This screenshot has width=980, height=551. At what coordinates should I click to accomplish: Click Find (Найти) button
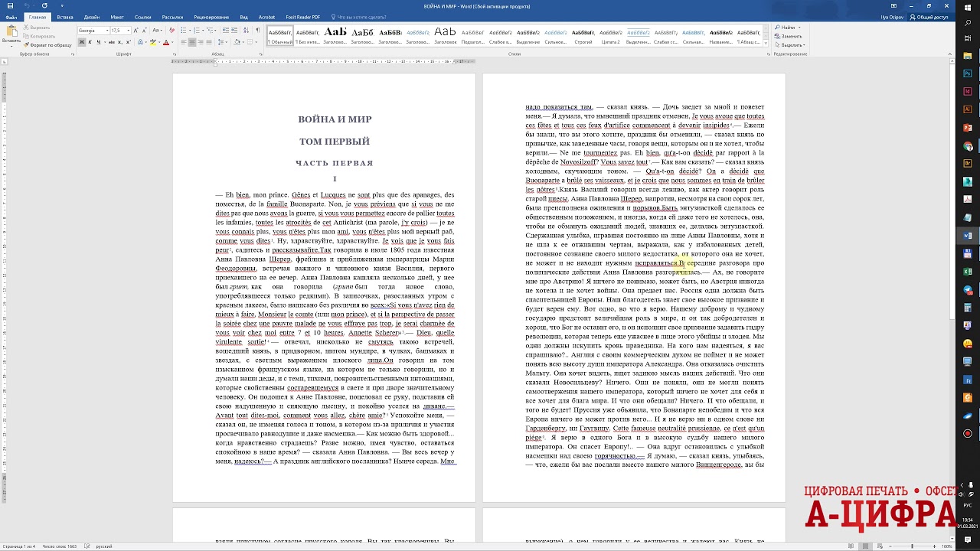786,28
